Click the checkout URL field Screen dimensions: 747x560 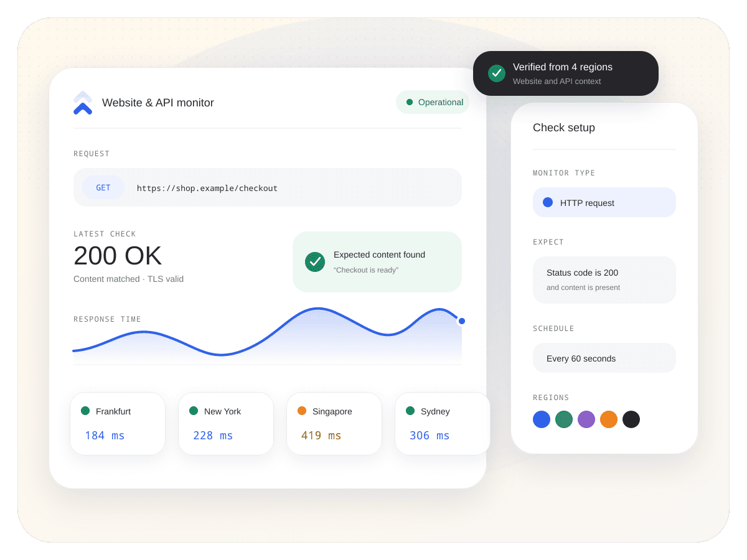pos(268,187)
